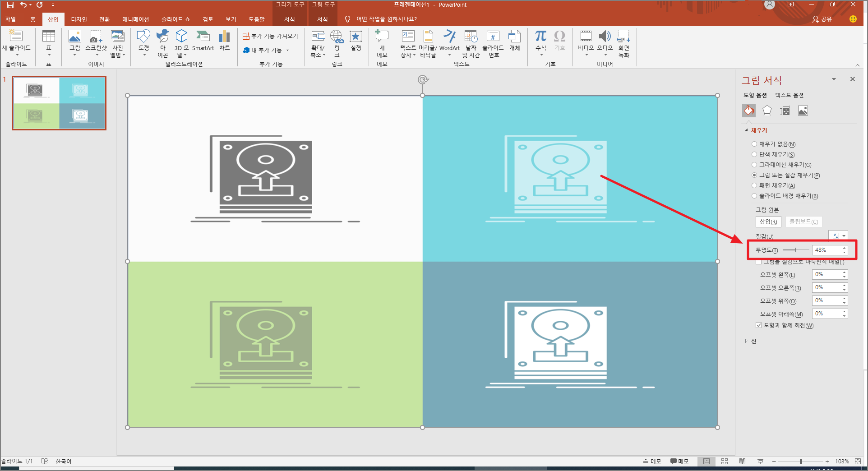868x471 pixels.
Task: Select Pattern fill (패턴 채우기) radio
Action: (754, 185)
